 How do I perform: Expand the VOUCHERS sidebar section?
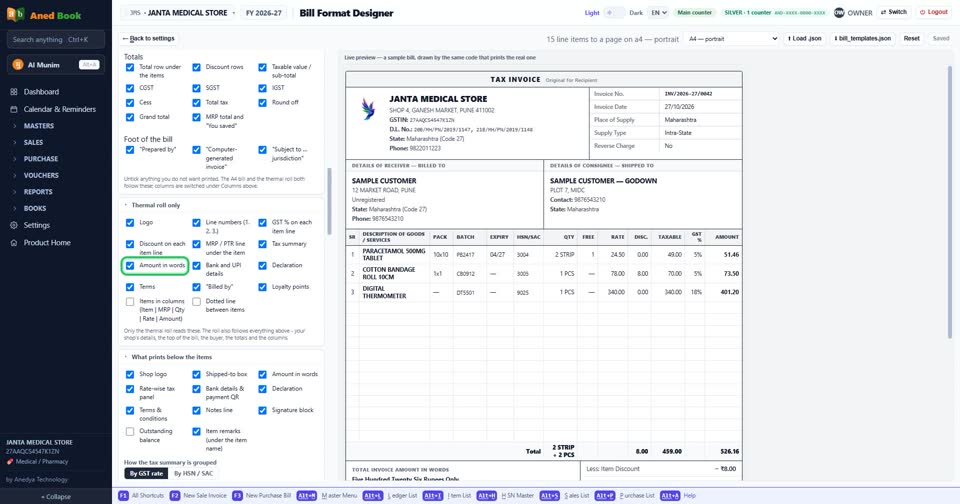tap(41, 176)
